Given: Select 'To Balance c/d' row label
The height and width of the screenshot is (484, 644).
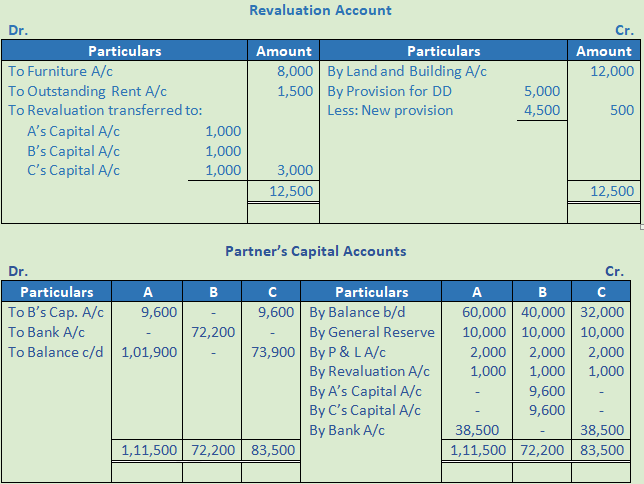Looking at the screenshot, I should tap(55, 353).
